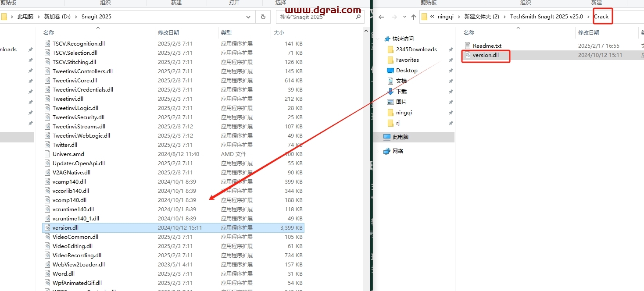The width and height of the screenshot is (644, 291).
Task: Click version.dll icon in the Crack folder window
Action: [x=468, y=55]
